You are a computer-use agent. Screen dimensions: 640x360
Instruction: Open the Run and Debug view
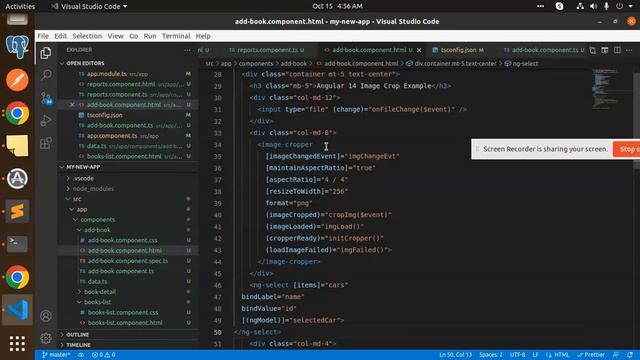(x=46, y=120)
